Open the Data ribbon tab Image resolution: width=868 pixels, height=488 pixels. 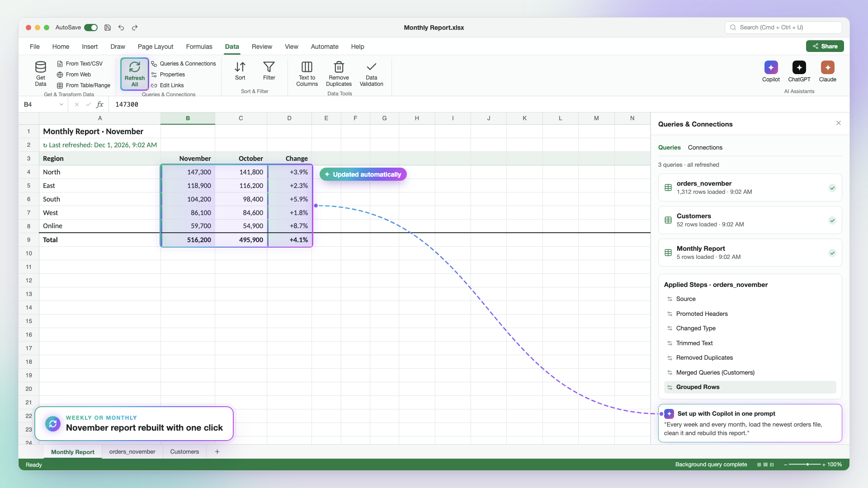[232, 47]
